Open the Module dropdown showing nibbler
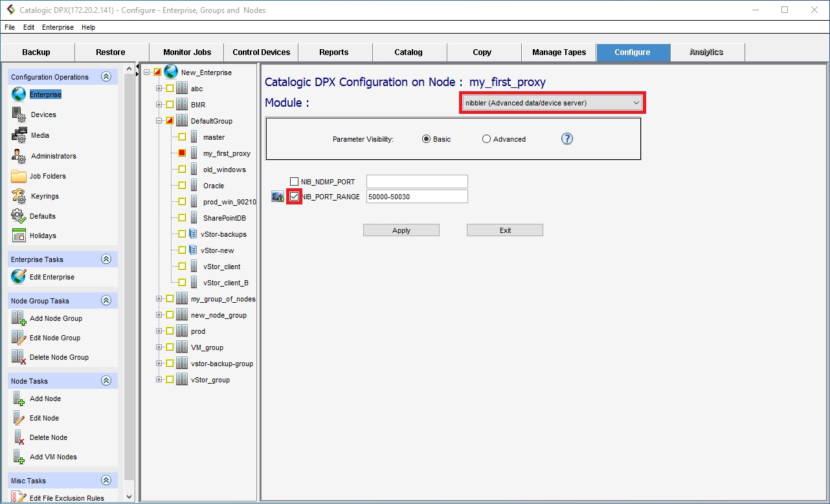Screen dimensions: 830x504 [x=552, y=103]
